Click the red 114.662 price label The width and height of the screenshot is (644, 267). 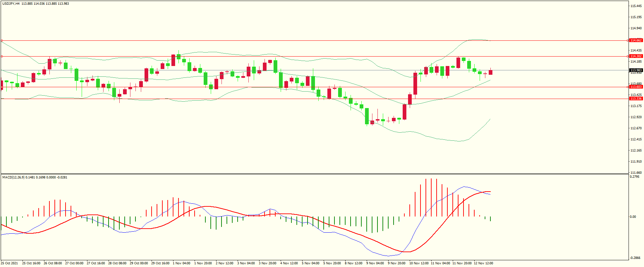(636, 40)
